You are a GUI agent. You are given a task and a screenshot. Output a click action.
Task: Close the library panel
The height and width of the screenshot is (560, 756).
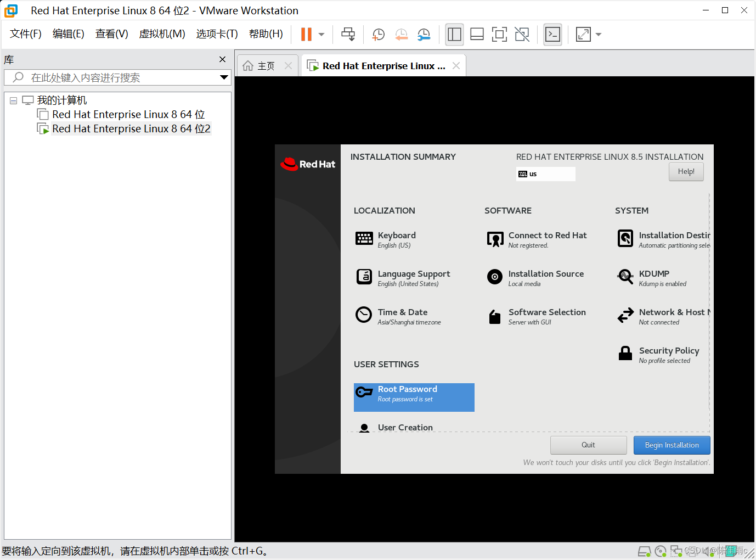coord(222,59)
